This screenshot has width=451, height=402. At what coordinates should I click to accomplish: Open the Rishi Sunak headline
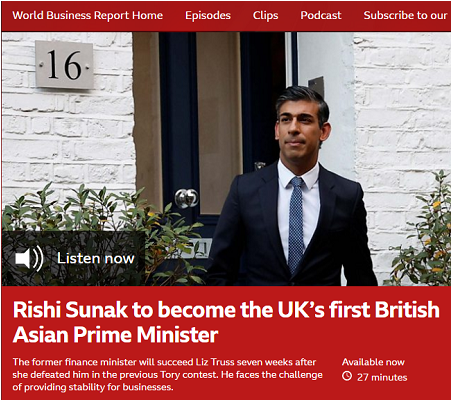[226, 322]
